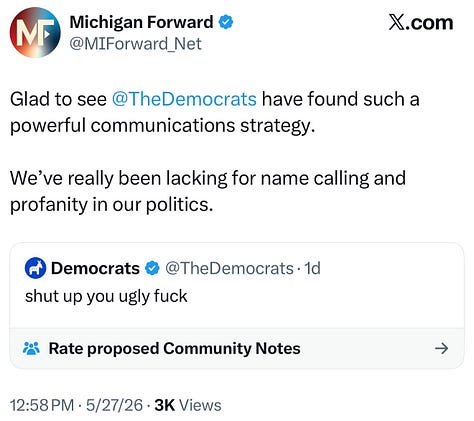Click the sentence about name calling and profanity
The height and width of the screenshot is (421, 474).
pos(208,191)
